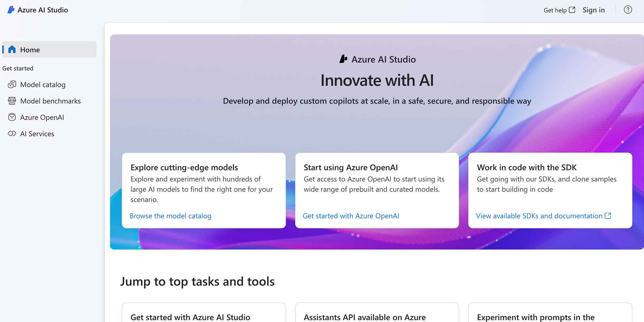Open Get started with Azure OpenAI link
Image resolution: width=644 pixels, height=322 pixels.
pos(351,216)
